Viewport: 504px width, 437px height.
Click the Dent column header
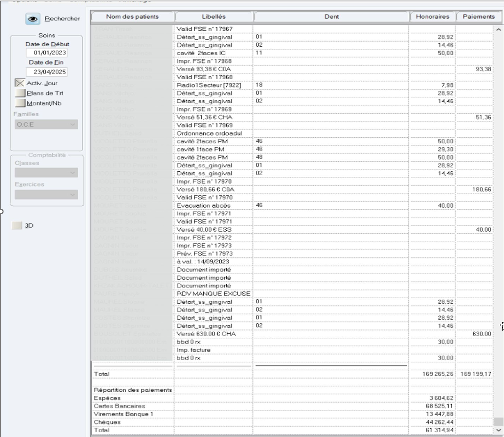click(x=331, y=16)
